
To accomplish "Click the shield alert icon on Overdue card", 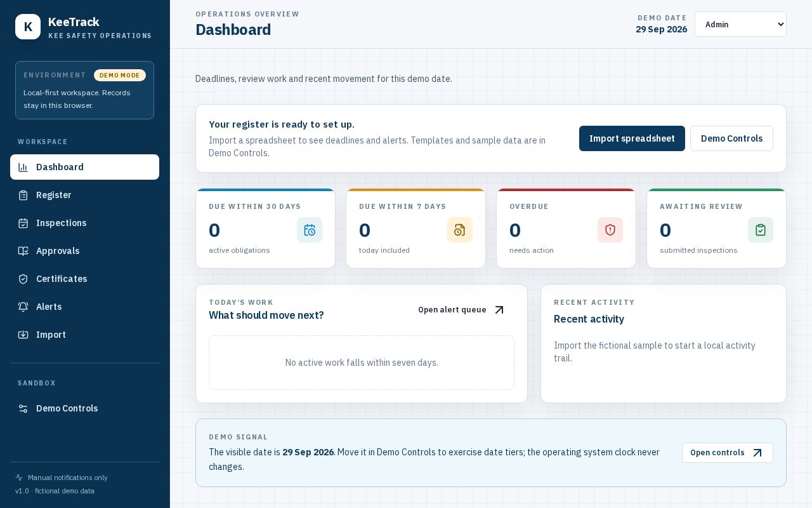I will (x=610, y=230).
